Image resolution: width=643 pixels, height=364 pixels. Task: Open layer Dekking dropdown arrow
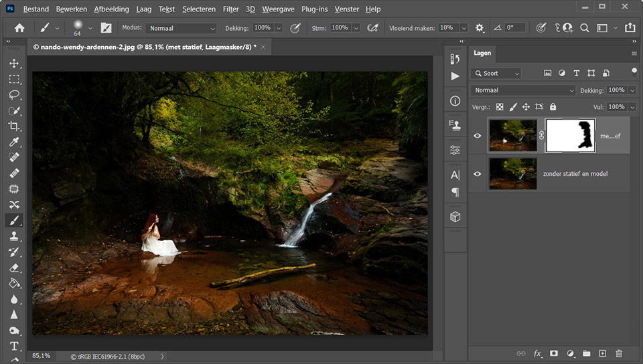click(632, 90)
